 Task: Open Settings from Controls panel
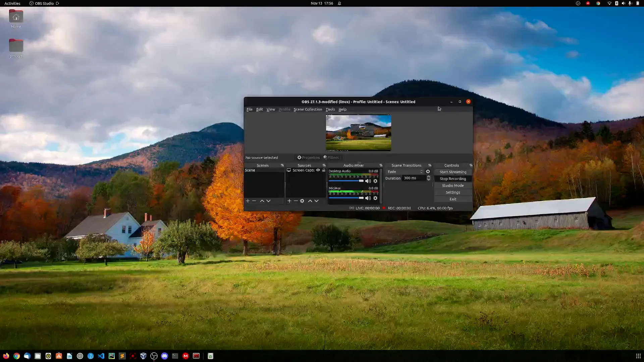click(453, 193)
